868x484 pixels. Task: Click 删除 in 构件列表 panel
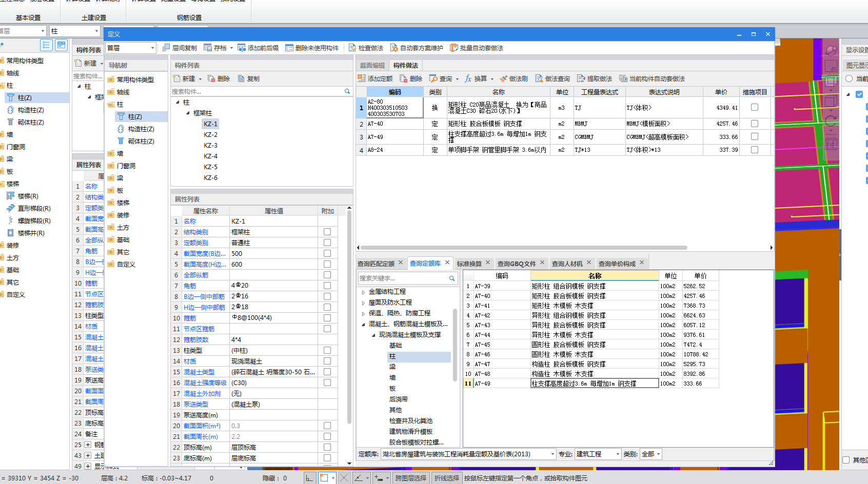click(x=219, y=78)
